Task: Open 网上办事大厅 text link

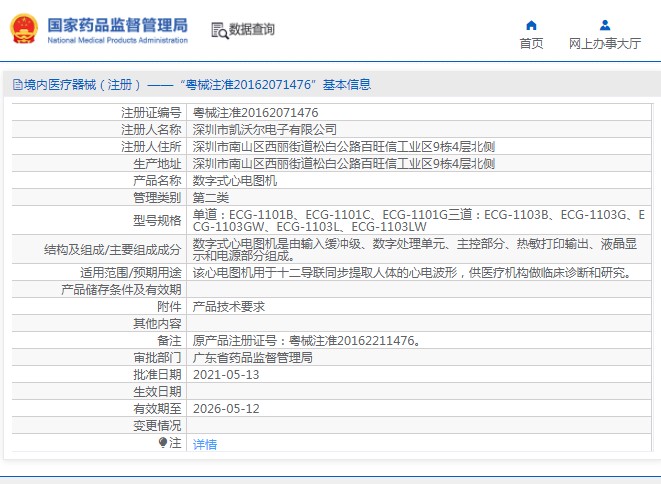Action: 605,43
